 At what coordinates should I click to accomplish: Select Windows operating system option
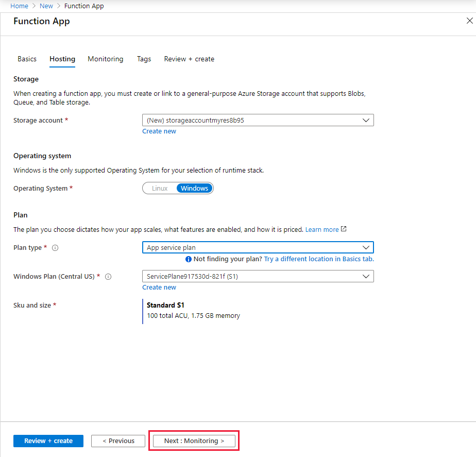point(194,188)
